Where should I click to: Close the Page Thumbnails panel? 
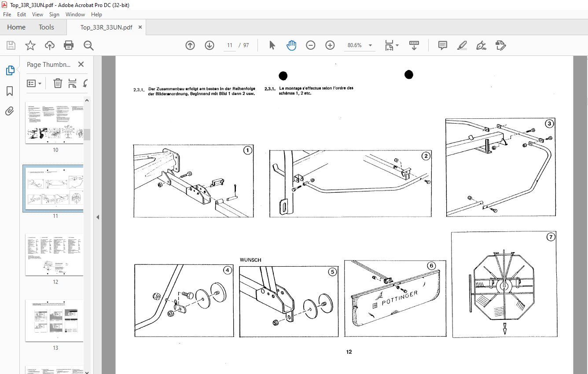[81, 64]
